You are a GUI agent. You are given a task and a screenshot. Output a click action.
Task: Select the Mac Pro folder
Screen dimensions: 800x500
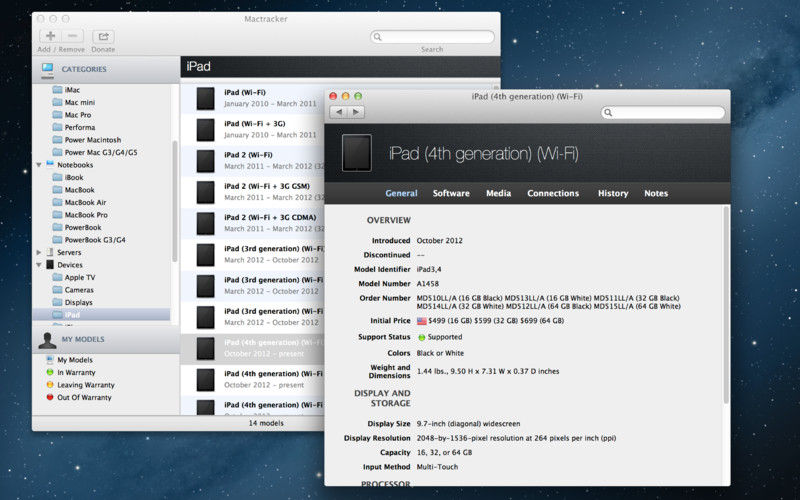[72, 115]
